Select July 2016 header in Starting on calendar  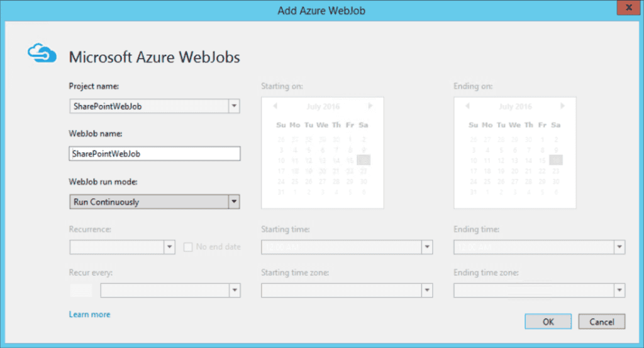[x=323, y=107]
